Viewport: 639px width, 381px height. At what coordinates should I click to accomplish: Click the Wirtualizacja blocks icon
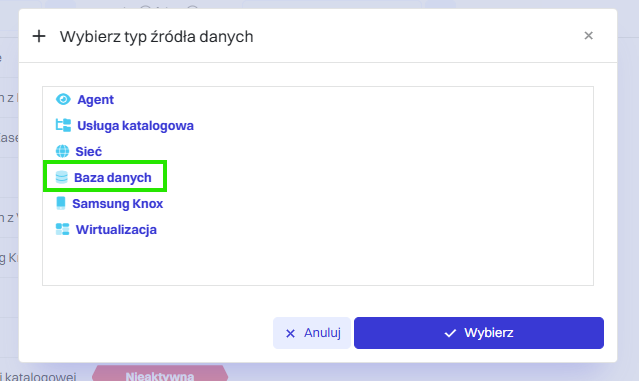(x=62, y=229)
